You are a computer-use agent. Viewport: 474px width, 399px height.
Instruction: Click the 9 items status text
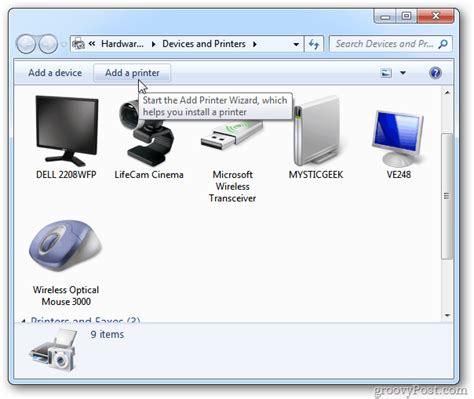[x=107, y=334]
